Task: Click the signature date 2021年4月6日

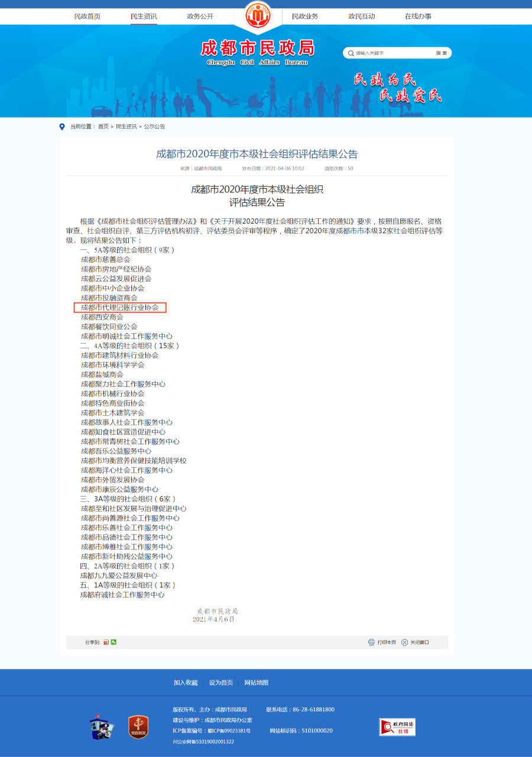Action: click(213, 619)
